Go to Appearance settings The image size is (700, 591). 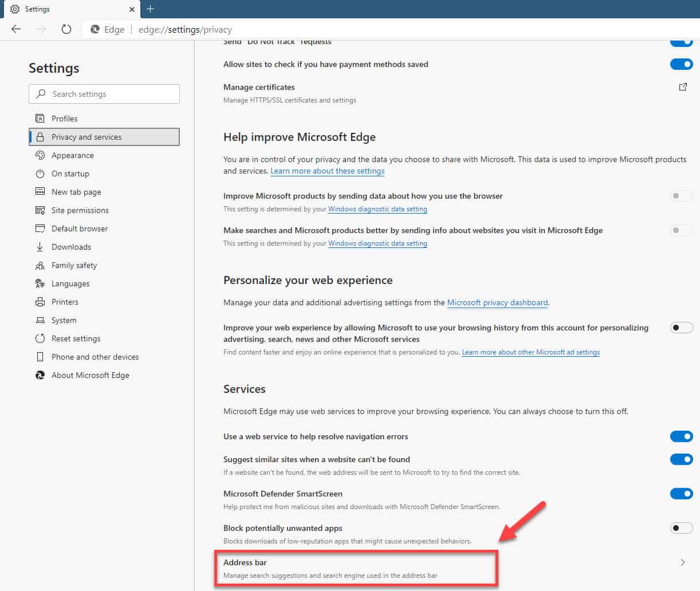click(x=104, y=155)
